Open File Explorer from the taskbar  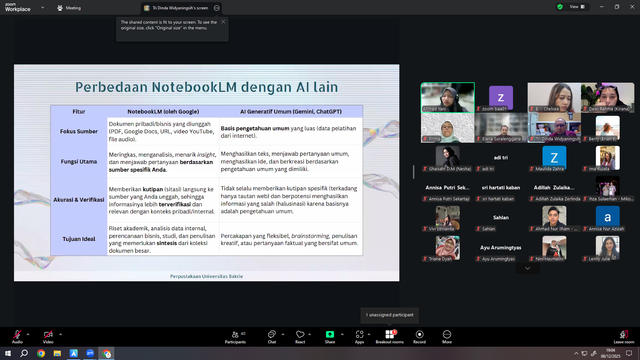pyautogui.click(x=57, y=353)
